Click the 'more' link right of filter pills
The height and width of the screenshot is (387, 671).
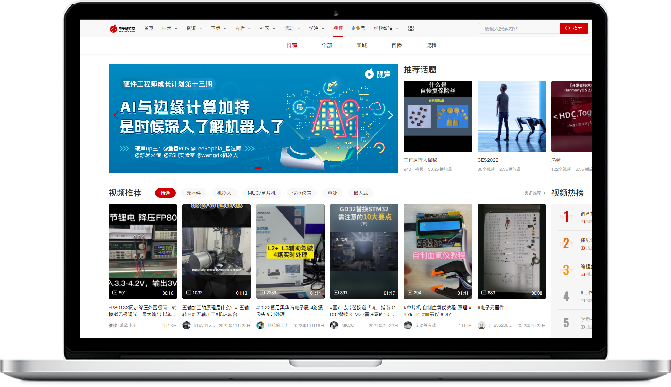[x=534, y=193]
